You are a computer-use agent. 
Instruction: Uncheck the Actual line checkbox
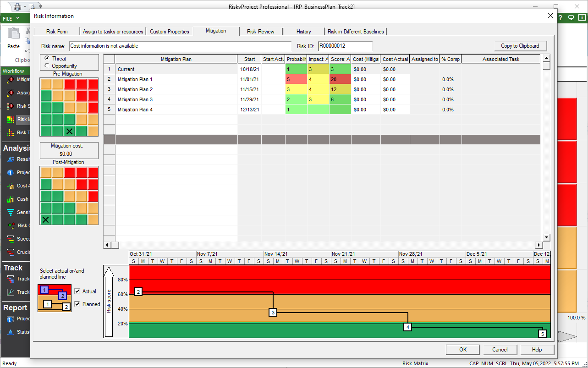77,291
